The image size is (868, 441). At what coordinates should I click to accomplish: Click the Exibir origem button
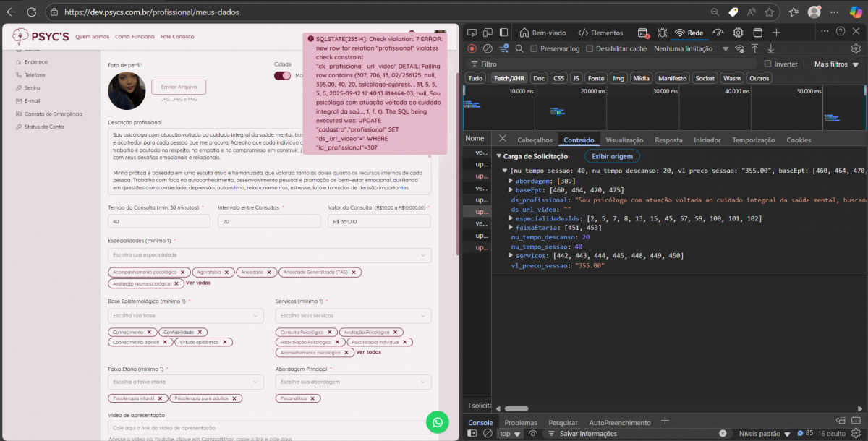pos(612,156)
